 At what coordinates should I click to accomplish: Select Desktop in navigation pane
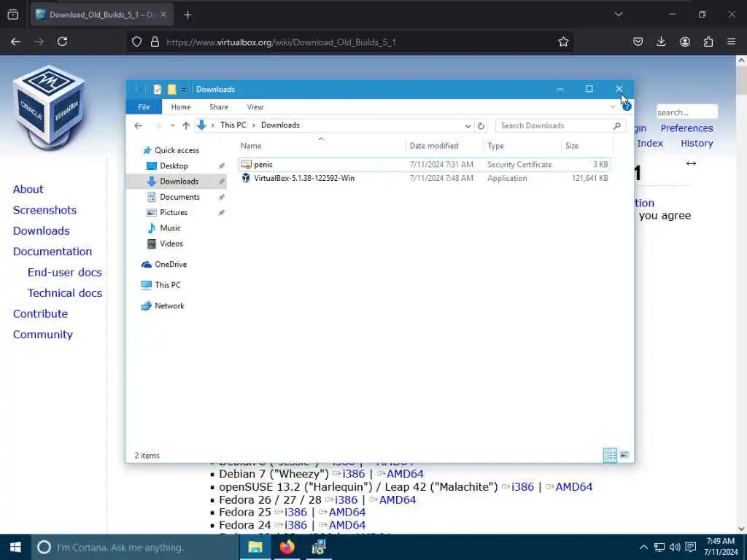[174, 166]
